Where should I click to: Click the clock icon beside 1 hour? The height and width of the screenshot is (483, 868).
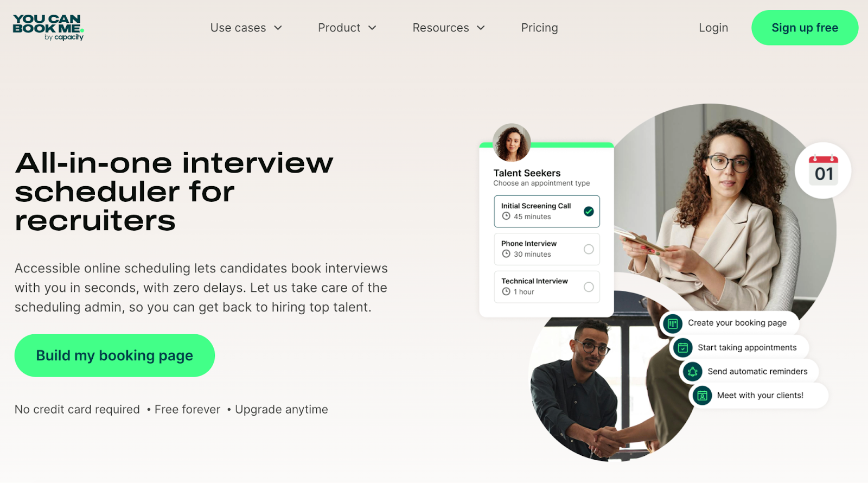tap(506, 291)
